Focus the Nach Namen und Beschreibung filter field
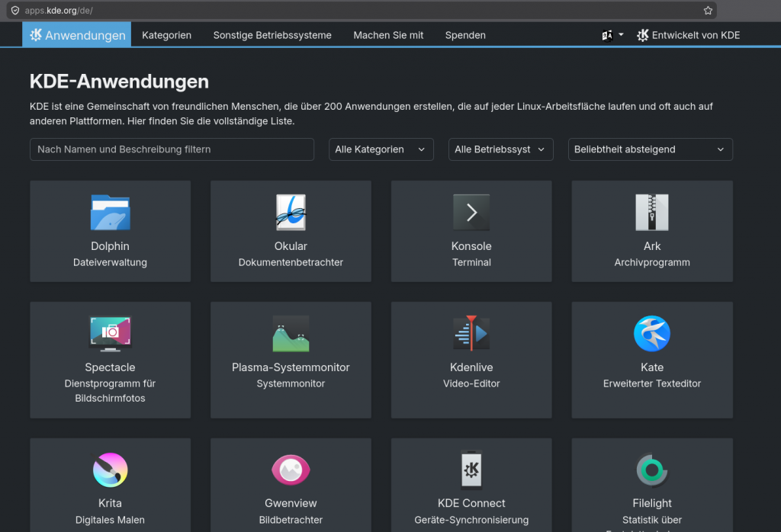Viewport: 781px width, 532px height. click(x=172, y=149)
